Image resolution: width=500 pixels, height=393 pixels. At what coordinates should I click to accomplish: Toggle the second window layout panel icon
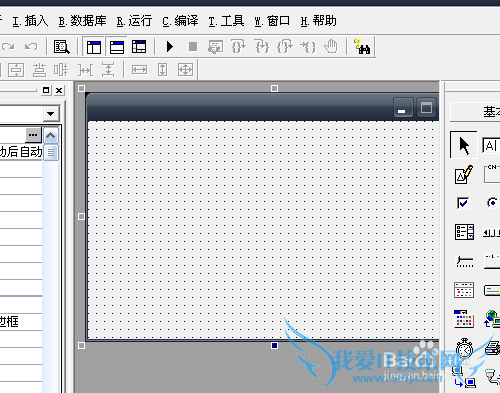point(117,47)
